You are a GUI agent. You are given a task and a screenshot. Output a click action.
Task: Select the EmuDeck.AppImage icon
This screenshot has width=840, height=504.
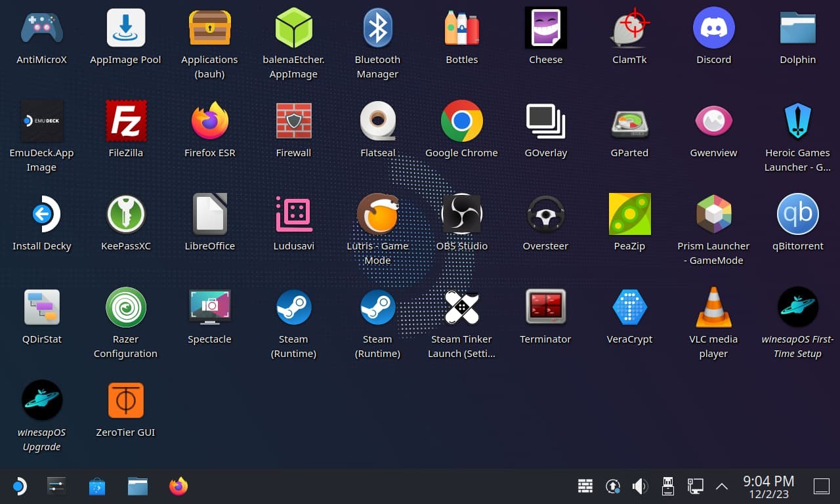coord(42,121)
